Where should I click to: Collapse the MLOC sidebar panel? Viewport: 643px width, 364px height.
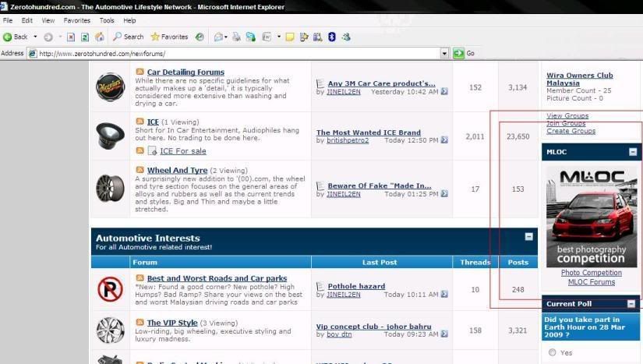pos(633,152)
